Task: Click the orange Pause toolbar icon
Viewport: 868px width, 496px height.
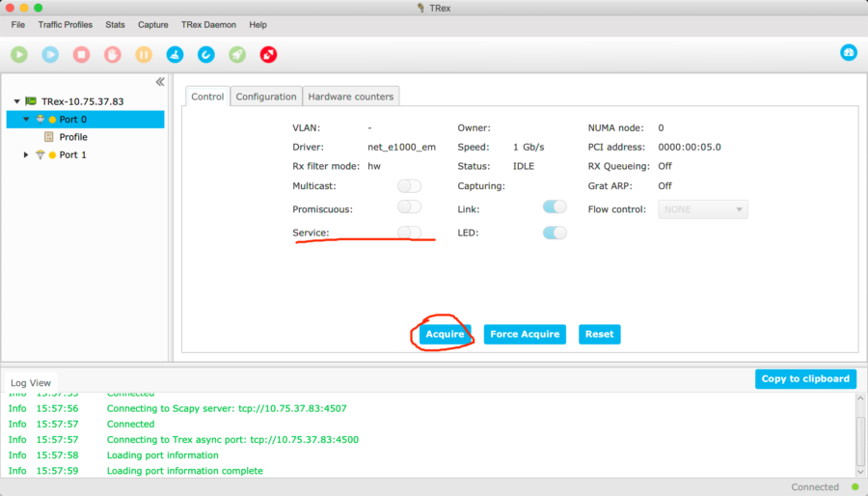Action: (x=144, y=54)
